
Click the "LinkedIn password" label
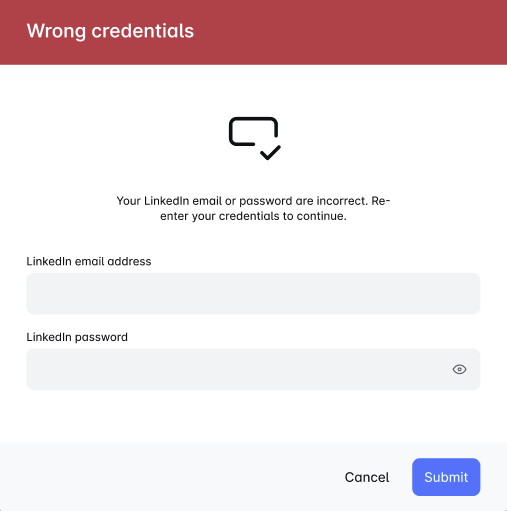[77, 337]
